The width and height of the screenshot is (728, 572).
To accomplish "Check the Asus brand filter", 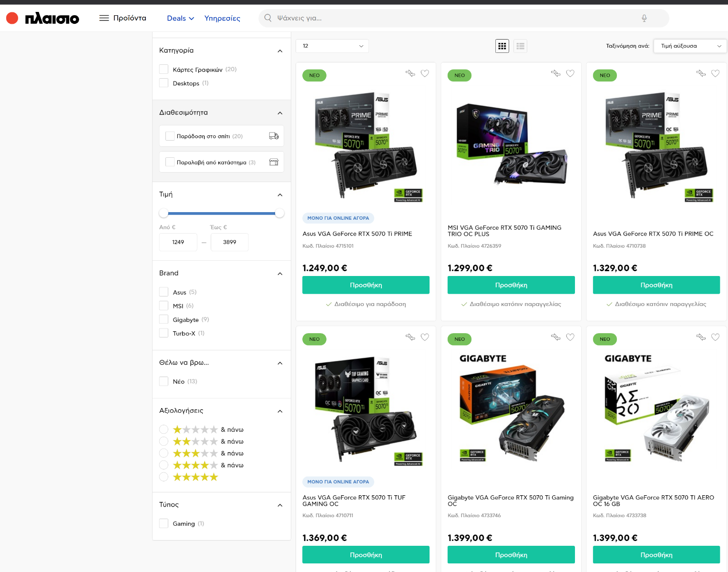I will coord(164,292).
